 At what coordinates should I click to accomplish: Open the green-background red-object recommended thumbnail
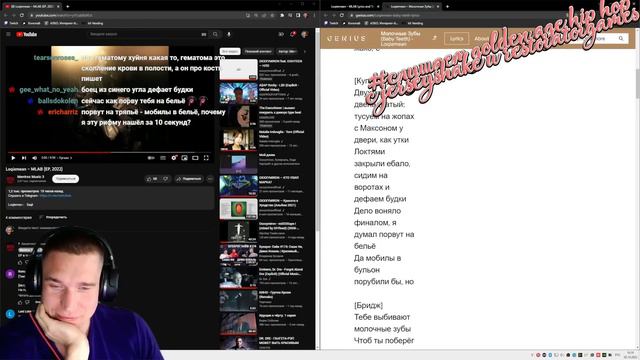click(x=238, y=209)
